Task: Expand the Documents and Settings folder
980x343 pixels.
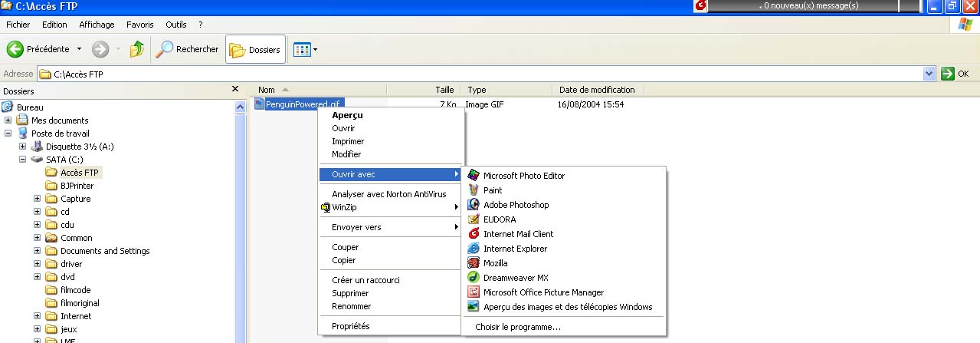Action: pos(38,251)
